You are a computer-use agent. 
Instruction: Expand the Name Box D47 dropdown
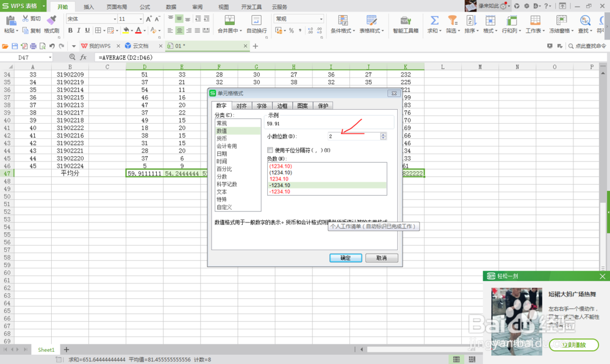(50, 57)
